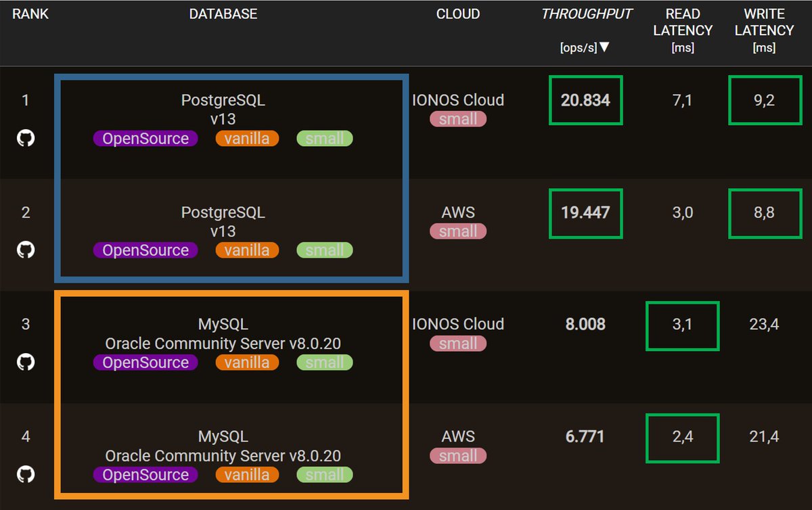Click write latency value 8,8
Viewport: 812px width, 510px height.
pos(764,213)
